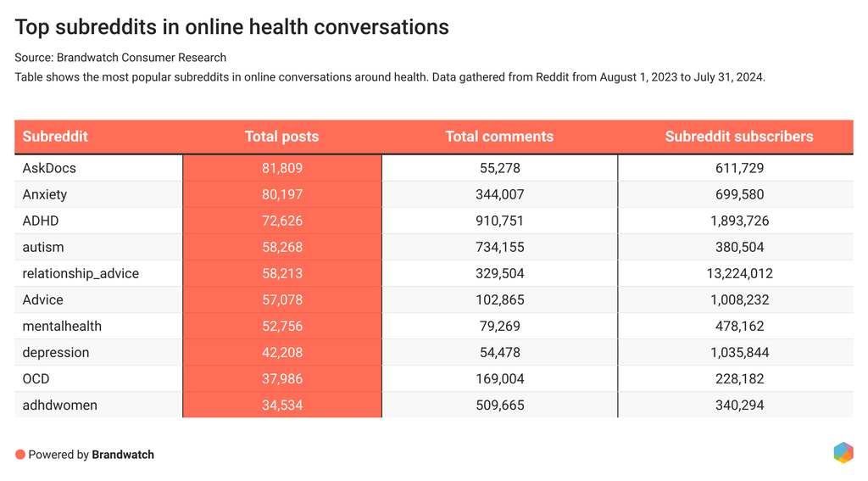Select the Anxiety subreddit cell
Screen dimensions: 868x481
point(45,194)
